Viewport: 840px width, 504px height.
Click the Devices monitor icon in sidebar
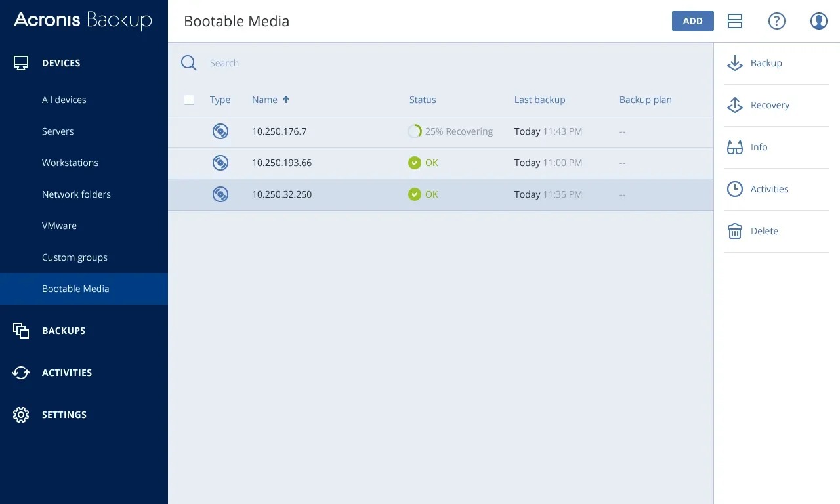[x=22, y=62]
